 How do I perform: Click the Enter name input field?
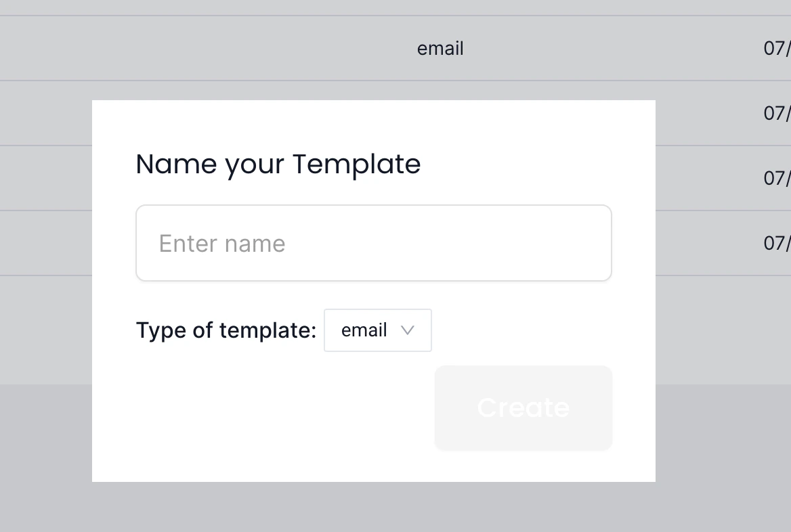click(x=373, y=242)
